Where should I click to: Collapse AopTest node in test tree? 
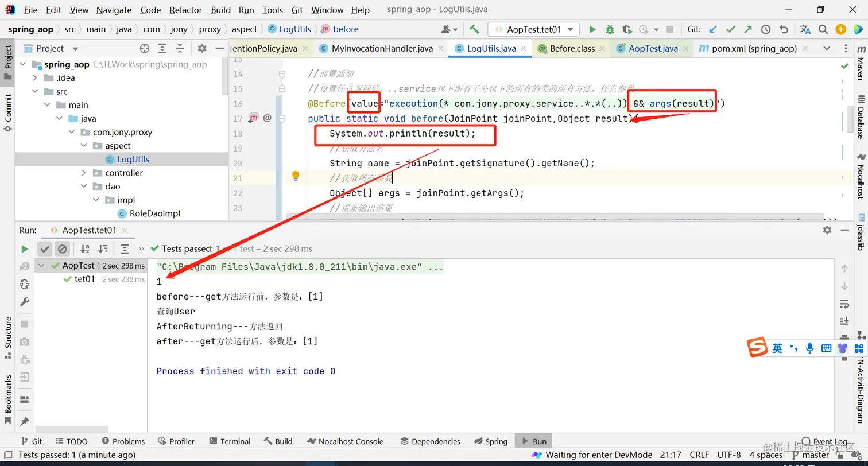tap(41, 266)
